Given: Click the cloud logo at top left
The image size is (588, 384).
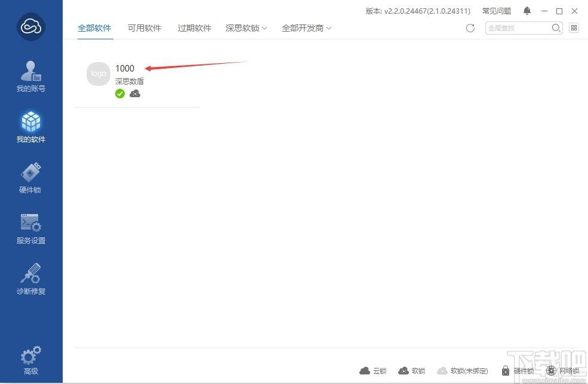Looking at the screenshot, I should coord(31,27).
